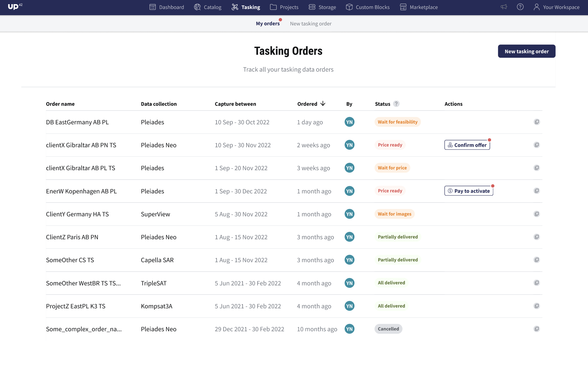Open the announcements megaphone icon

(x=504, y=7)
